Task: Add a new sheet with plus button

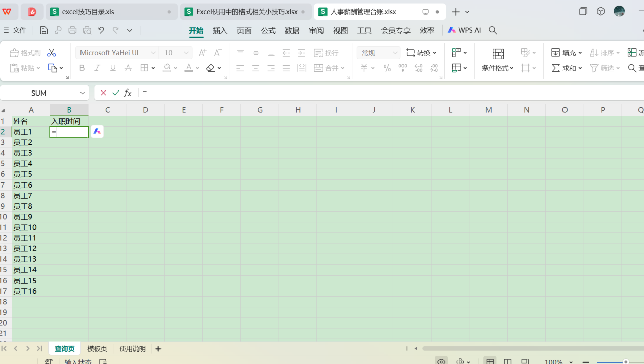Action: tap(158, 349)
